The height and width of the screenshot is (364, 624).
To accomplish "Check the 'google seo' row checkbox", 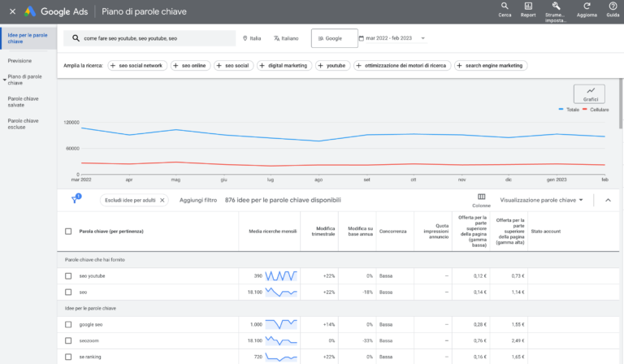I will click(x=68, y=325).
